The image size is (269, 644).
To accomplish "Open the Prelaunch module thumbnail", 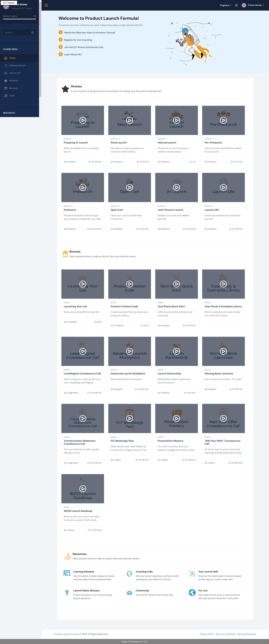I will pos(83,187).
